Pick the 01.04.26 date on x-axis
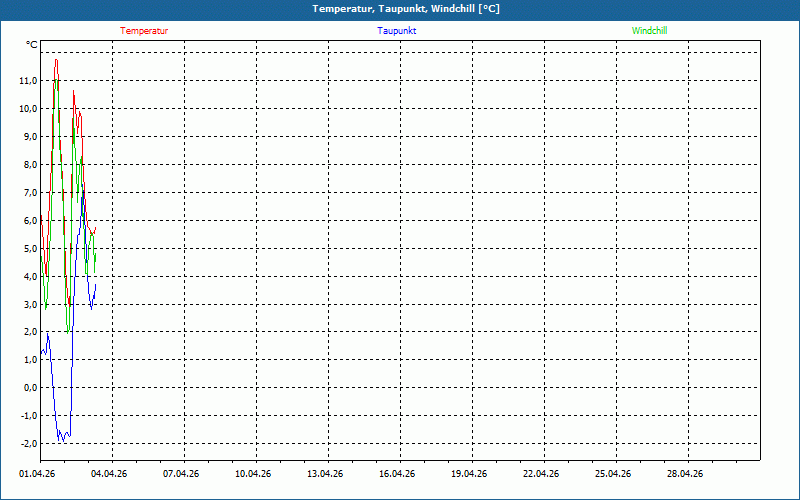Viewport: 800px width, 500px height. 38,474
